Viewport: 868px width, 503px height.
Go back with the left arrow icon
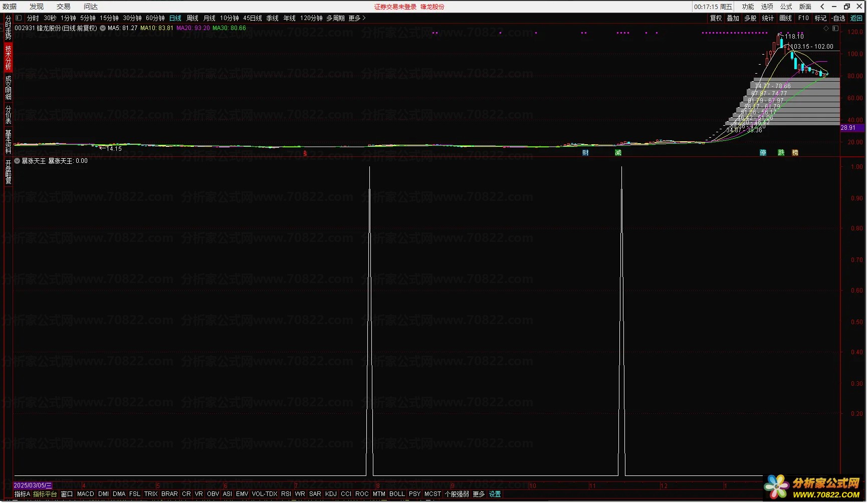822,7
